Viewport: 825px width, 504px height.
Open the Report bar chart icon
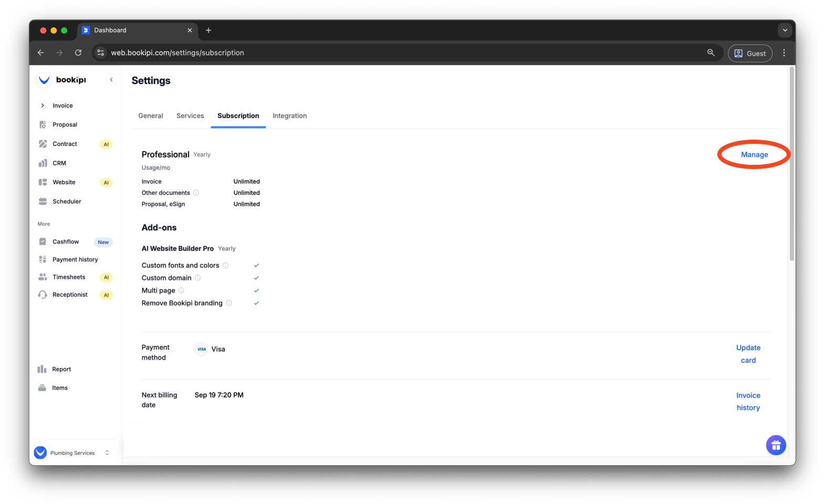42,369
